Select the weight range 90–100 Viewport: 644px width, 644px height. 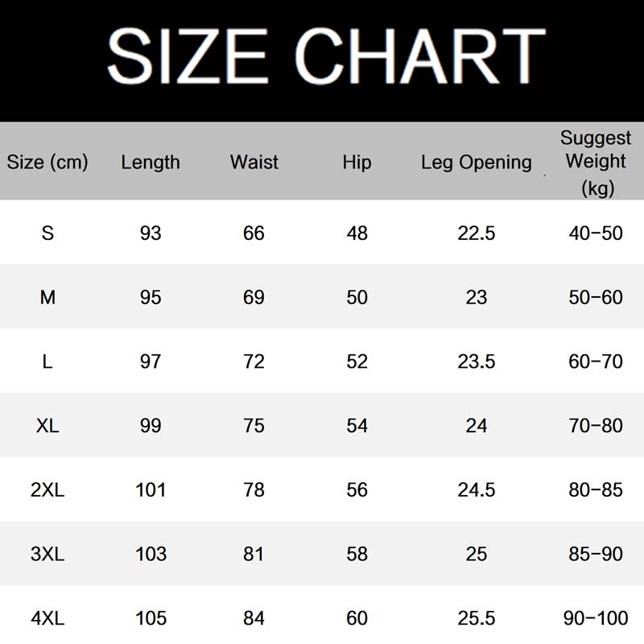(x=596, y=618)
